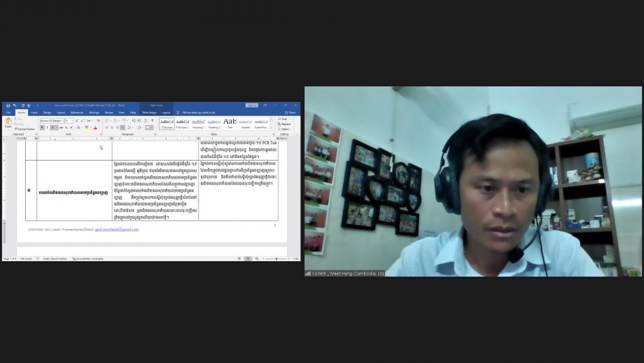The height and width of the screenshot is (363, 644).
Task: Switch to the References tab
Action: click(x=77, y=112)
